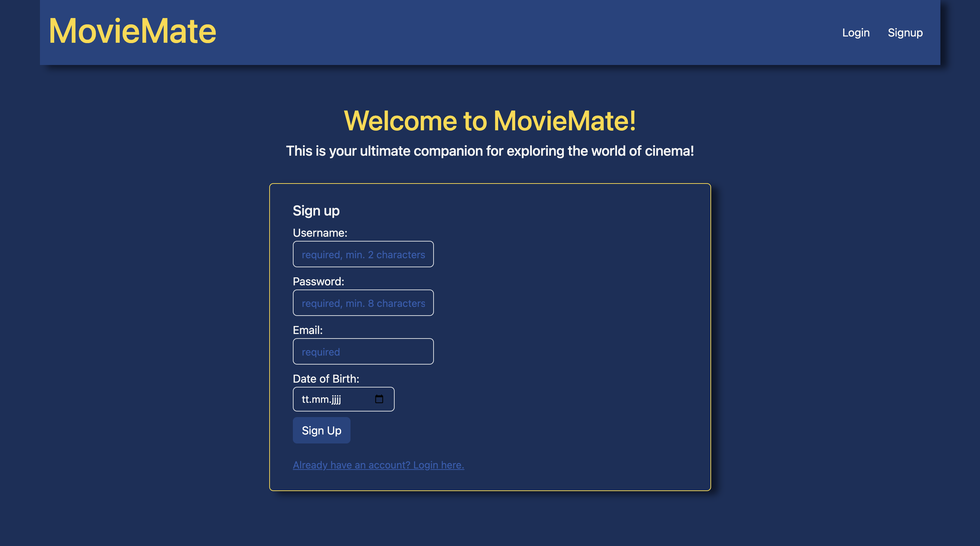980x546 pixels.
Task: Click the Password: label
Action: point(318,282)
